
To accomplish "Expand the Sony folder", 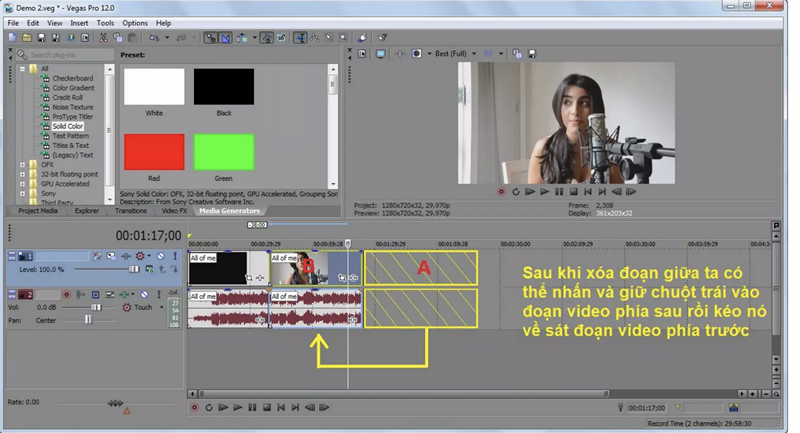I will point(22,194).
